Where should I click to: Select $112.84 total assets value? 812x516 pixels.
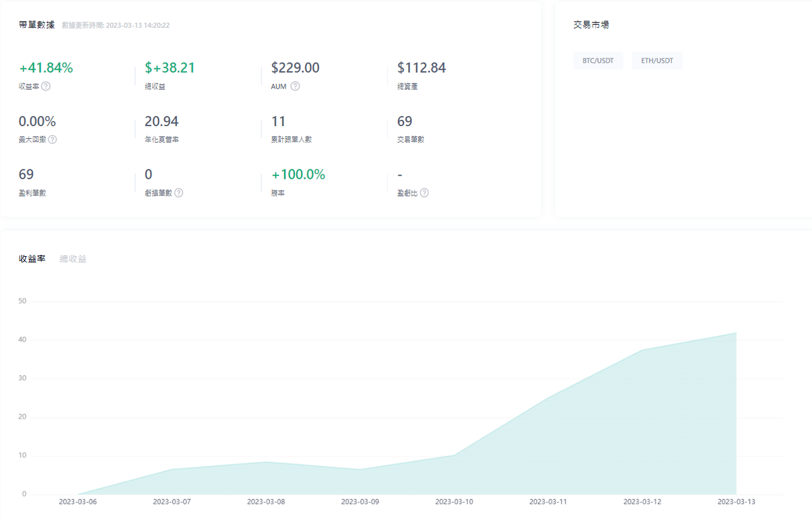click(421, 68)
